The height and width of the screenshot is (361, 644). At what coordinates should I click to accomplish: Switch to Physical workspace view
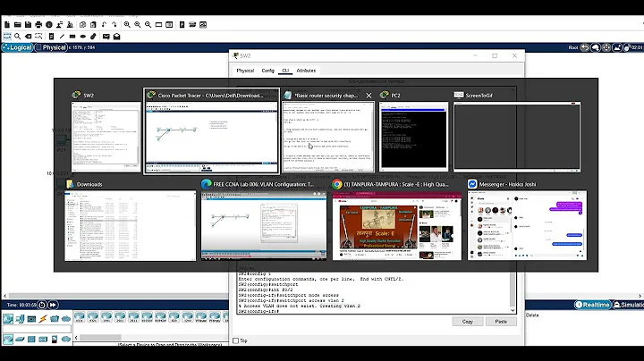tap(51, 47)
